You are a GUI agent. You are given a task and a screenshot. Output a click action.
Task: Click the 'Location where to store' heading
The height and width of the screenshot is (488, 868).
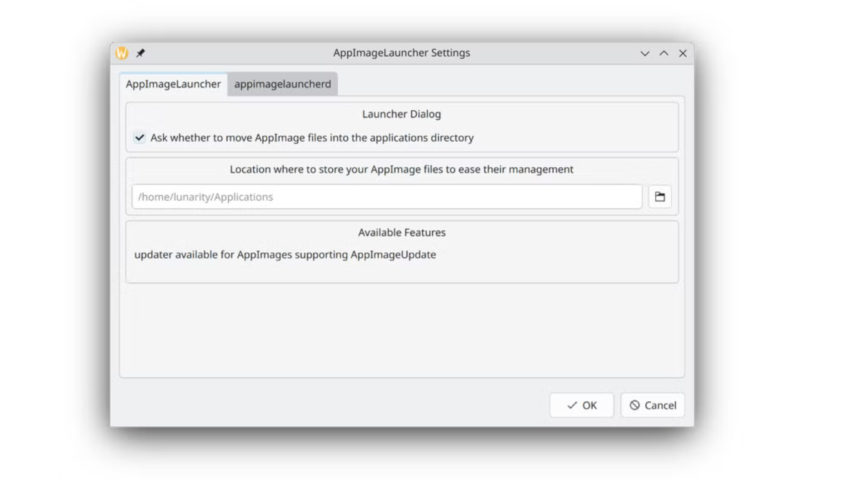(401, 169)
